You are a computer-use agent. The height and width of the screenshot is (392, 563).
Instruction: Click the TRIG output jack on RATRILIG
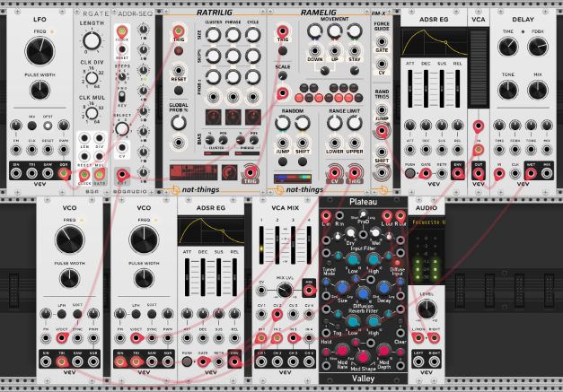[x=251, y=172]
